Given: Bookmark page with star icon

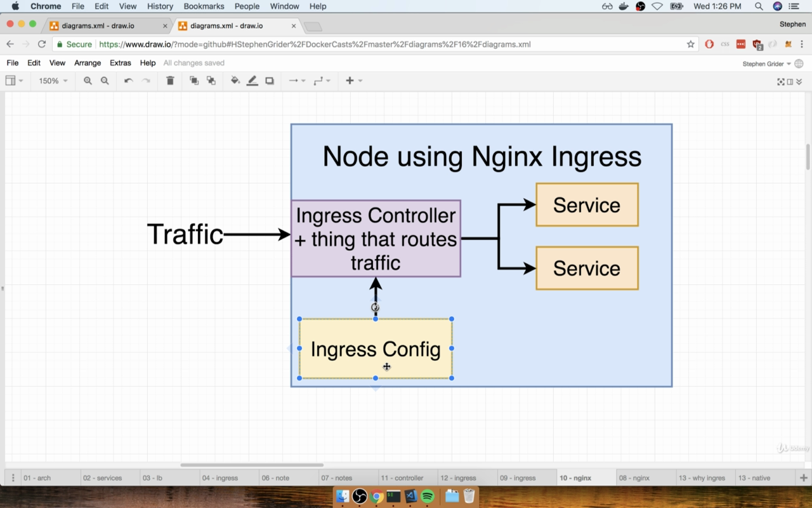Looking at the screenshot, I should tap(691, 44).
